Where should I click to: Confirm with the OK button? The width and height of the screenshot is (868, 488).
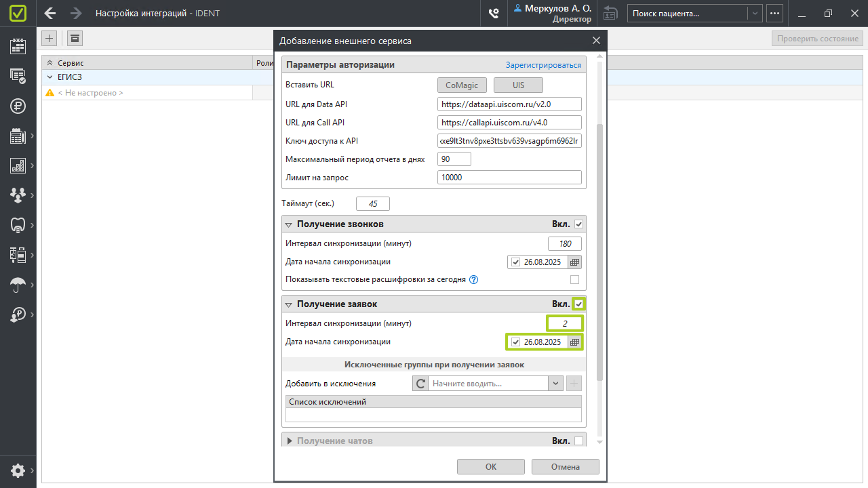pyautogui.click(x=491, y=466)
